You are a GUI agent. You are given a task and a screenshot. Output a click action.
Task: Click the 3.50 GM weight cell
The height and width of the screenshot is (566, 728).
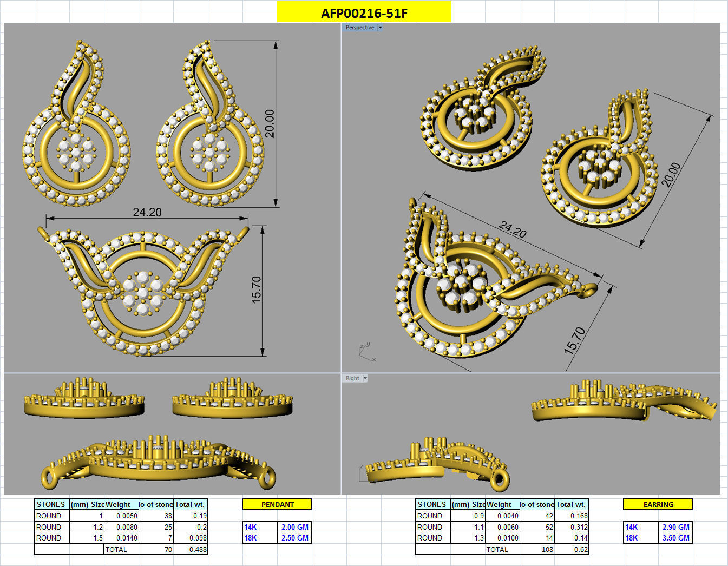[675, 538]
